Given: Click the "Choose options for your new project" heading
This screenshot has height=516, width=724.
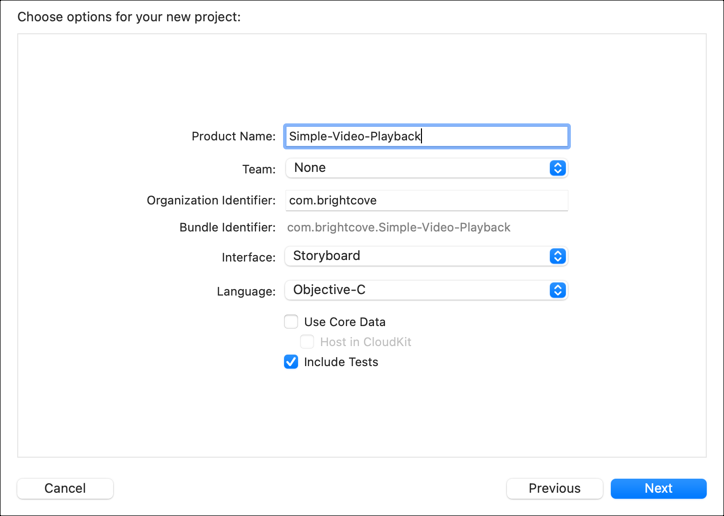Looking at the screenshot, I should [x=129, y=17].
